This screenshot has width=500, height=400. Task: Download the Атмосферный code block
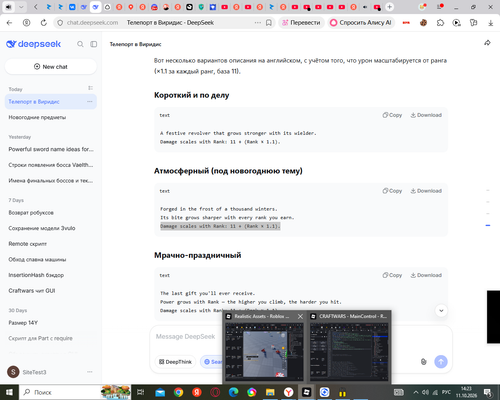click(426, 191)
